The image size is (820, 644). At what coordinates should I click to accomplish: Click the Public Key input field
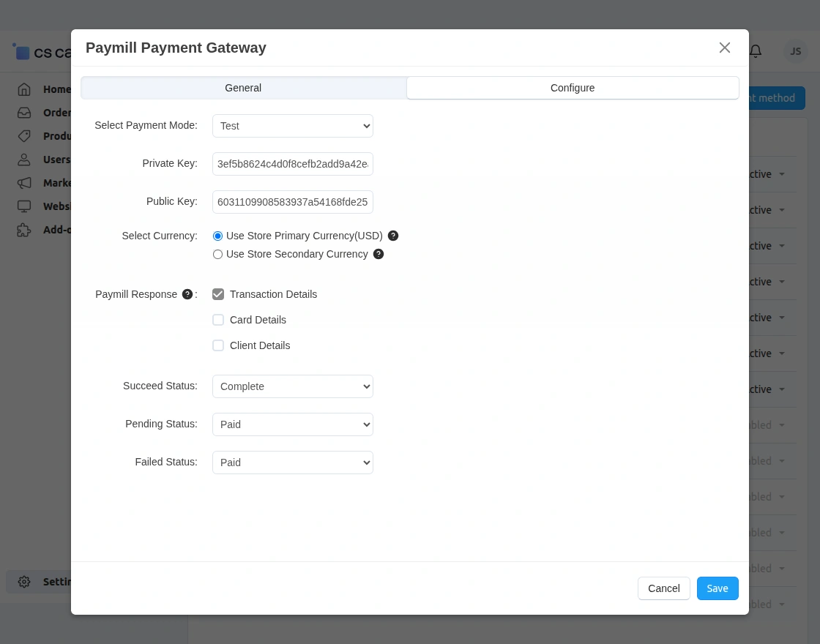pos(292,202)
